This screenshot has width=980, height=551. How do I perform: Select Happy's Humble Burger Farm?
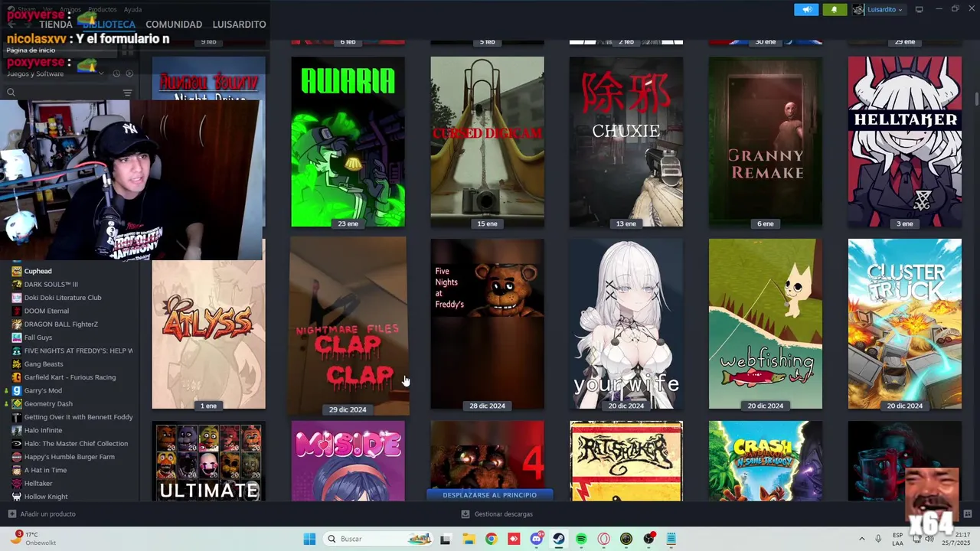[x=70, y=457]
